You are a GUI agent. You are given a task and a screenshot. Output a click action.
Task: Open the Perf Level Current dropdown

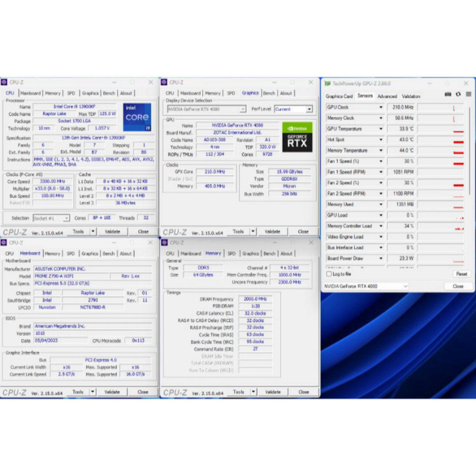click(x=293, y=109)
